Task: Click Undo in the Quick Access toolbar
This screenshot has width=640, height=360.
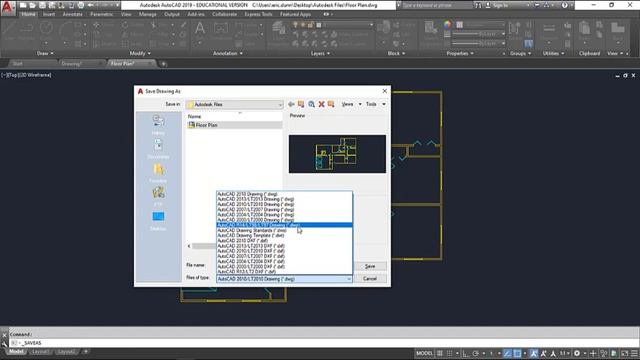Action: (x=91, y=5)
